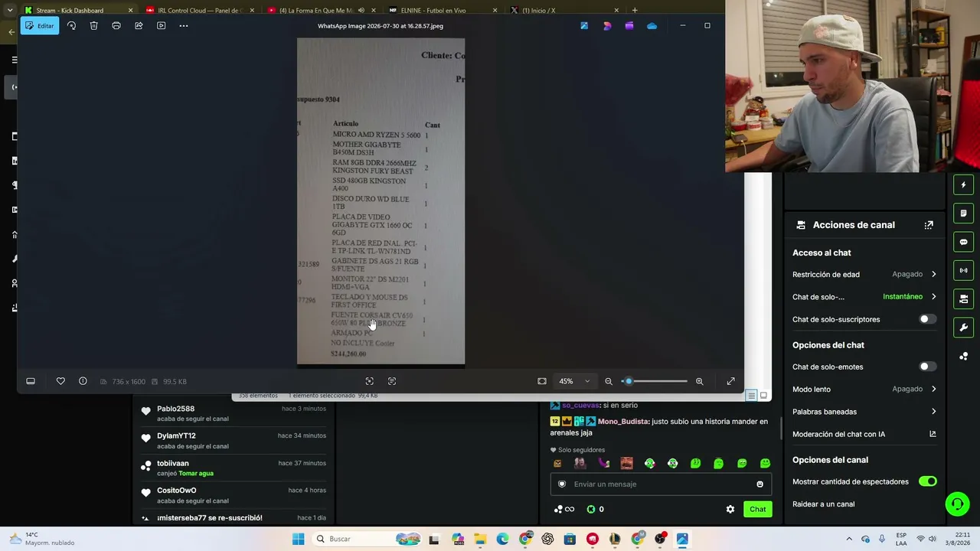Toggle Mostrar cantidad de espectadores switch
980x551 pixels.
pos(927,481)
